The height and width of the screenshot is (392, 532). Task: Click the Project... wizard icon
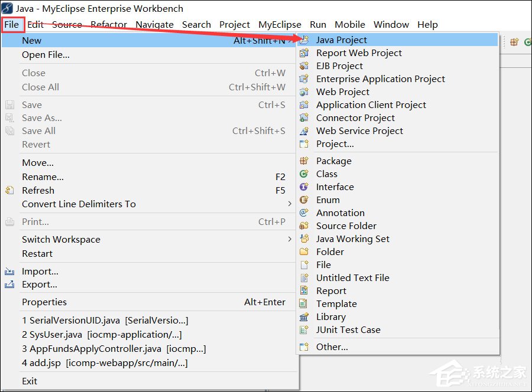pos(304,144)
